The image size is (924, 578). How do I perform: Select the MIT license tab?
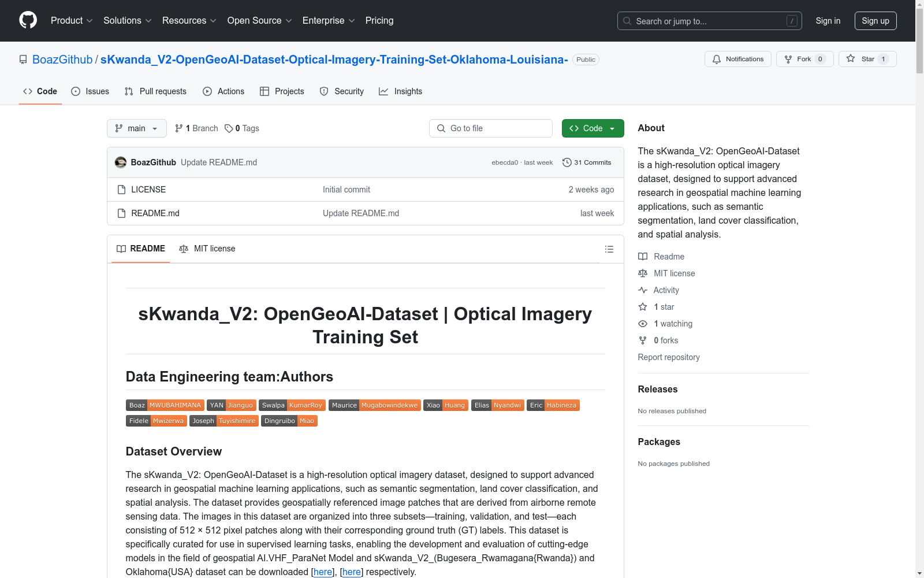(207, 249)
